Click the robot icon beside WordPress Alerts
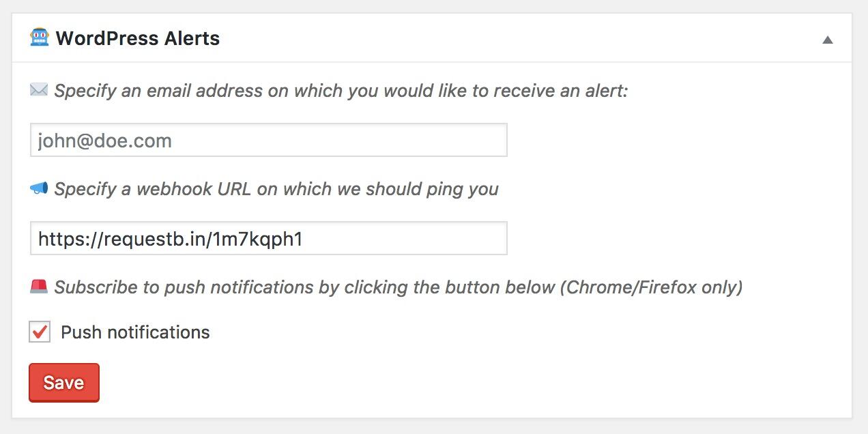The image size is (868, 434). [x=40, y=38]
